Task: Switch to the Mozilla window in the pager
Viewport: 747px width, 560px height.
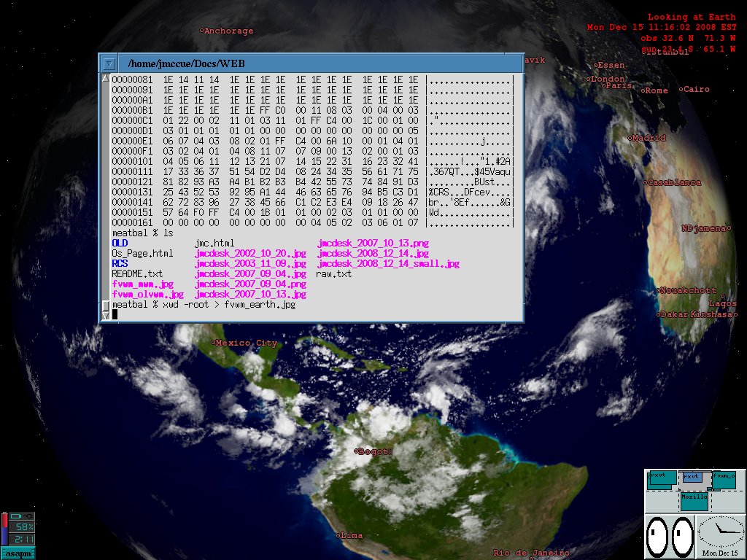Action: (694, 502)
